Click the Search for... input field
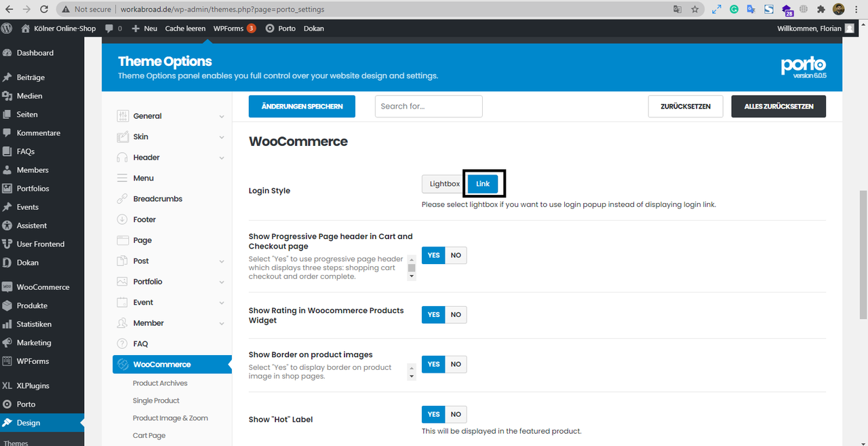Screen dimensions: 868x446 [x=429, y=106]
